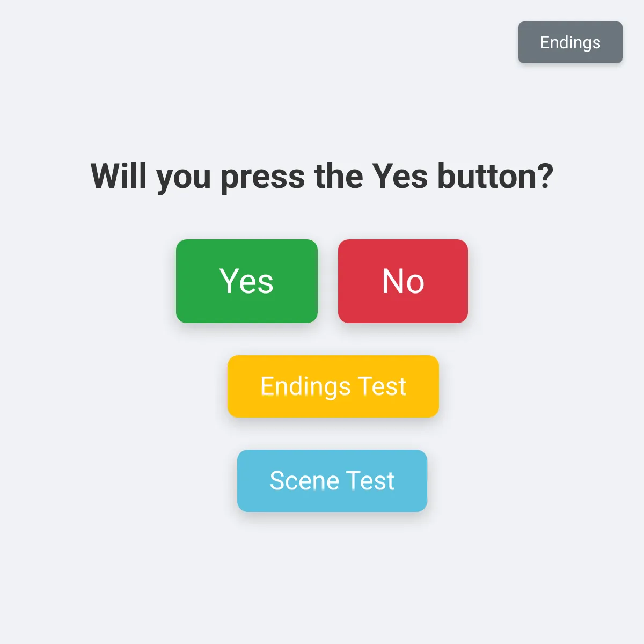
Task: Select the light blue Scene Test option
Action: click(332, 481)
